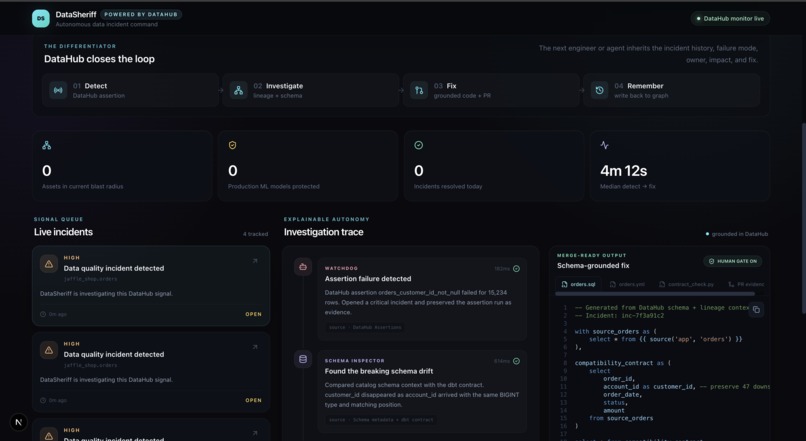Click 'Assertion failure detected' heading

[x=368, y=279]
